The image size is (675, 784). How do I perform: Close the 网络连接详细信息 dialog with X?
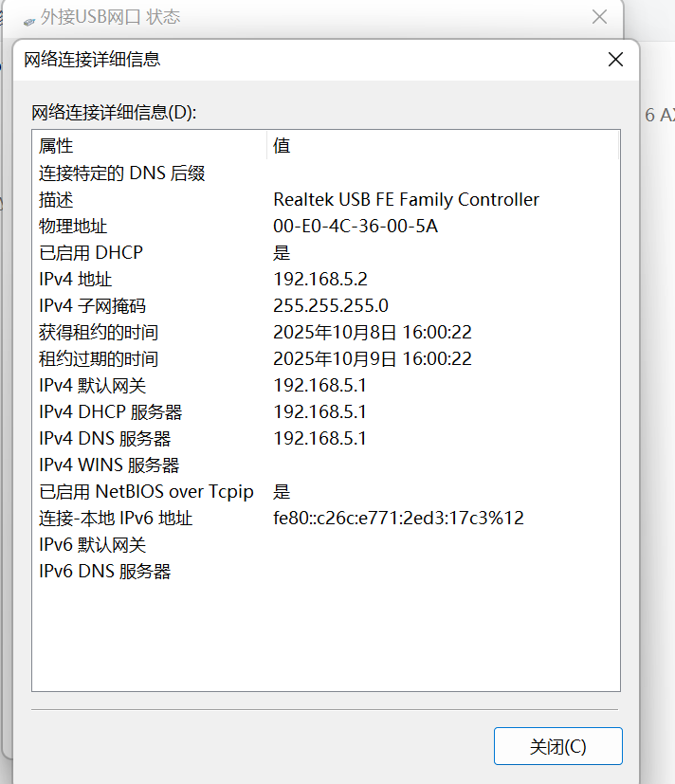[x=615, y=60]
